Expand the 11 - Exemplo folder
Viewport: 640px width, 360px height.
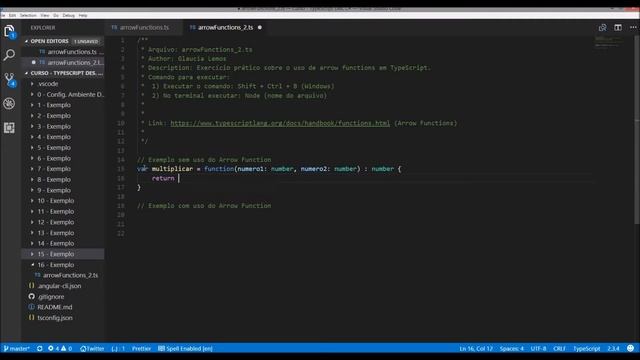63,211
